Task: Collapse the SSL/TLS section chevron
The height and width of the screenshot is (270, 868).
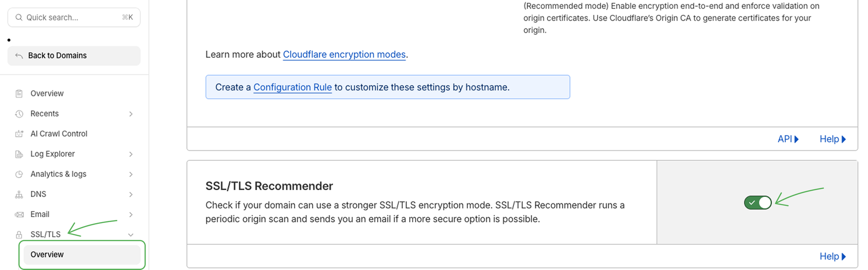Action: (x=131, y=235)
